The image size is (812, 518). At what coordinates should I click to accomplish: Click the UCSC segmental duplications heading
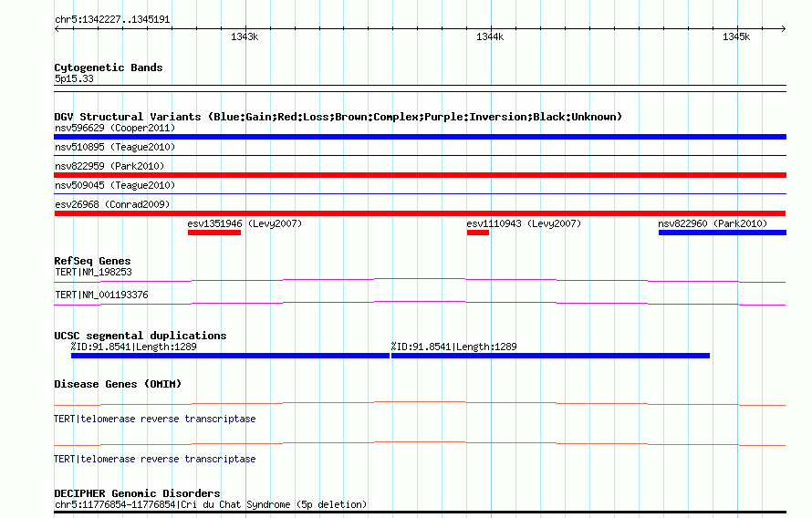(x=141, y=336)
